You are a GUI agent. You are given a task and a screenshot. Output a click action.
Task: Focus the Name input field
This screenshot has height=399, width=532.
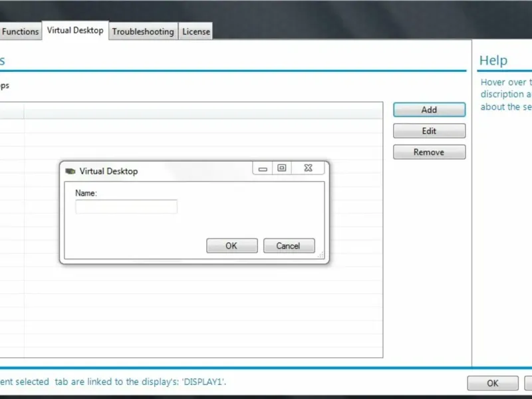(126, 207)
